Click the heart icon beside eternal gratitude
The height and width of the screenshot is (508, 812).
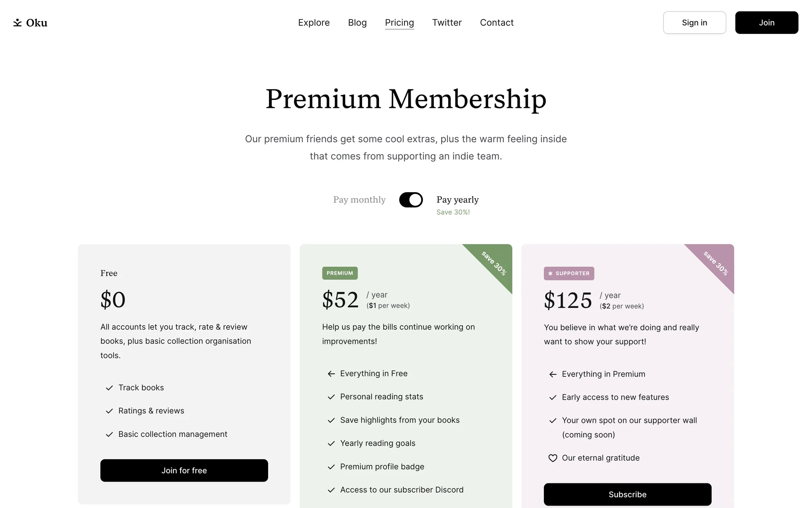click(552, 458)
